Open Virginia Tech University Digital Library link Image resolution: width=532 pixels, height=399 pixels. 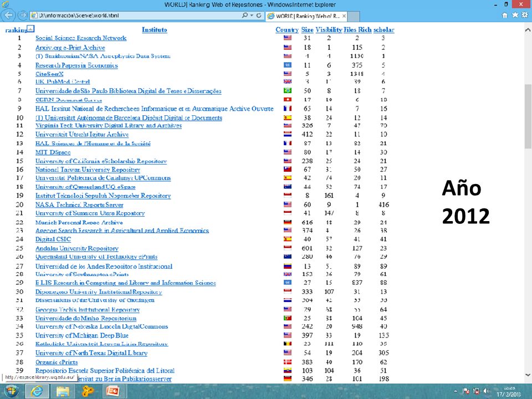click(x=109, y=126)
